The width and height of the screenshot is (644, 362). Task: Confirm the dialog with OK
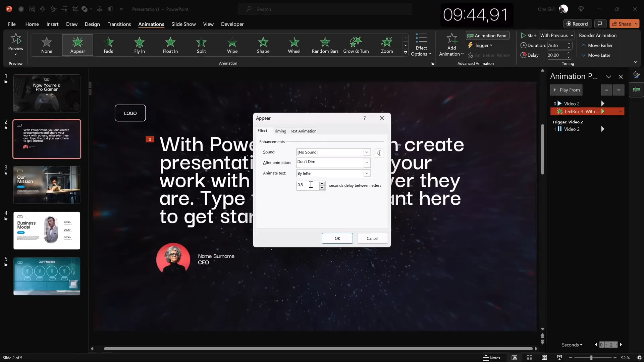click(x=337, y=238)
